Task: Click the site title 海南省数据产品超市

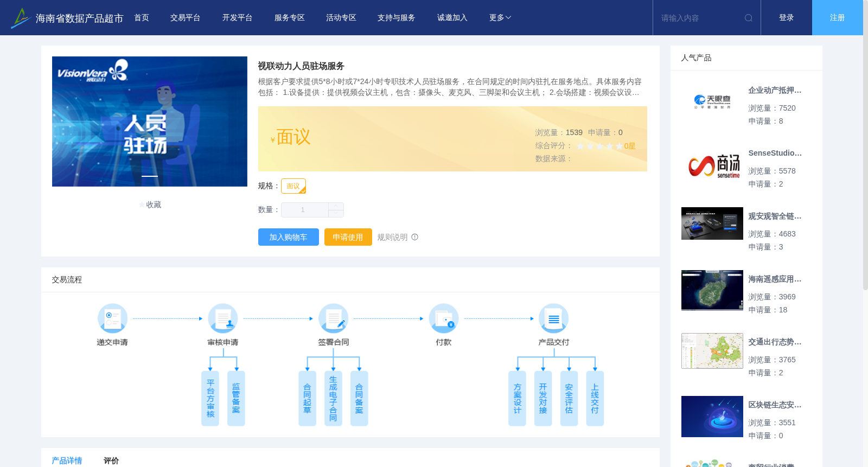Action: coord(80,18)
